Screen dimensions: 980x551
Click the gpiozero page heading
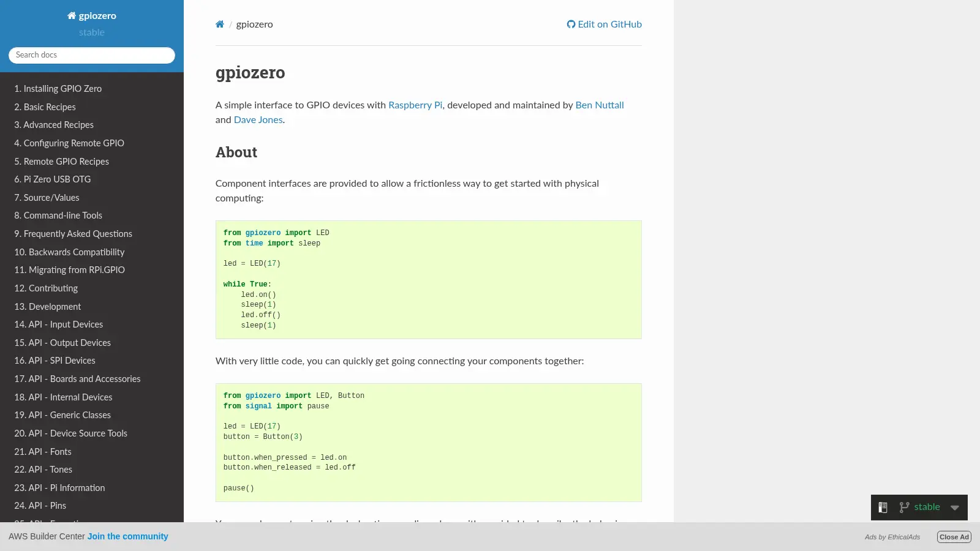251,72
